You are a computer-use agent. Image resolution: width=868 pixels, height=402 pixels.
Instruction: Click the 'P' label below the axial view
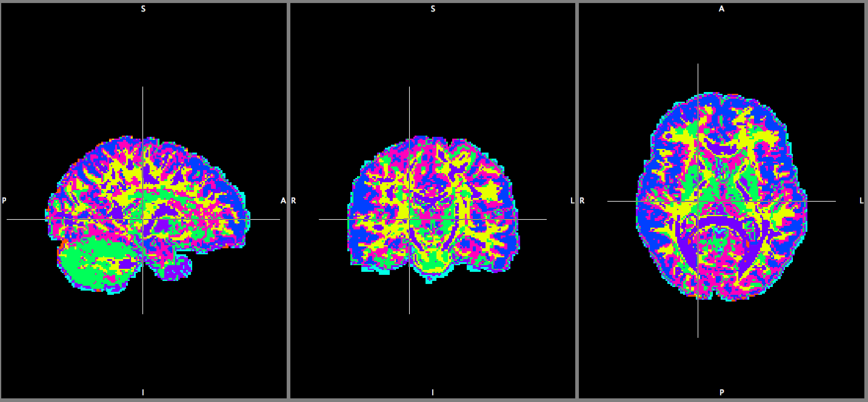[x=721, y=392]
